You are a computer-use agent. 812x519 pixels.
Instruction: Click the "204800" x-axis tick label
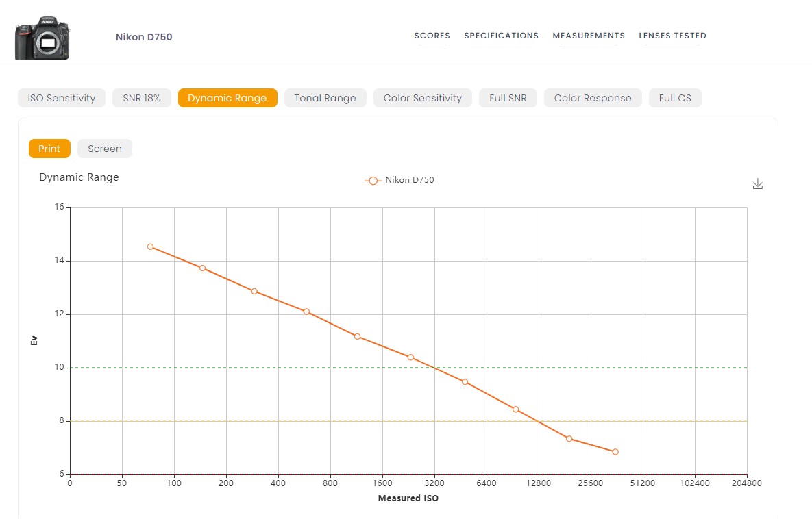(x=747, y=483)
